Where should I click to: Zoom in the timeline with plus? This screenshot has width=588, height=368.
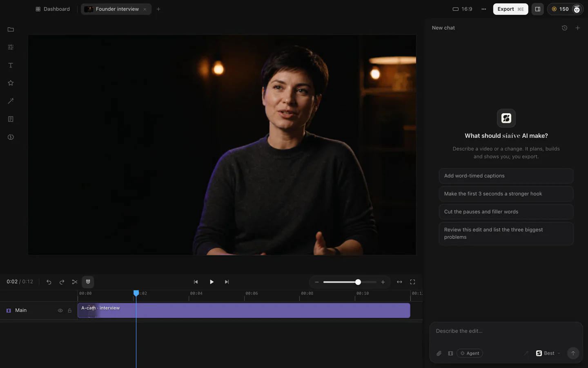click(x=383, y=282)
